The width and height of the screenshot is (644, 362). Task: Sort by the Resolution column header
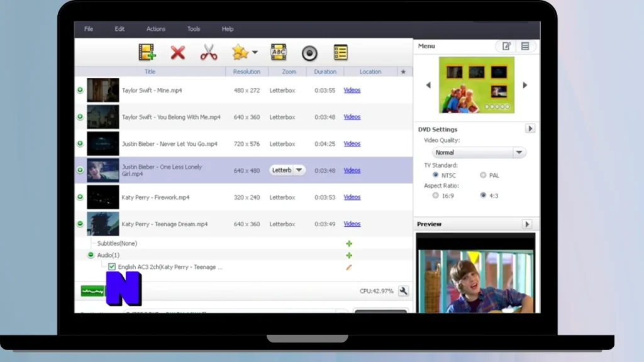247,72
